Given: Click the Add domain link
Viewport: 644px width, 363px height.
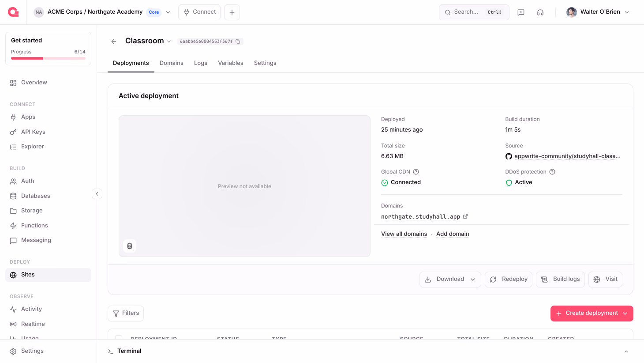Looking at the screenshot, I should [453, 234].
